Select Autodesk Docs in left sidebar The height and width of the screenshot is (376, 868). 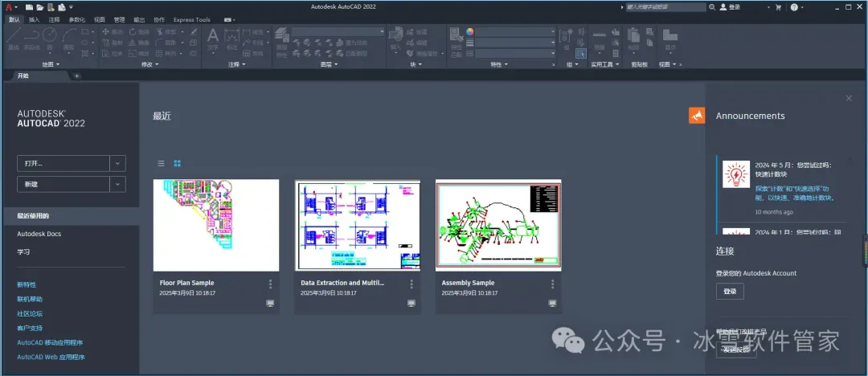[x=39, y=234]
